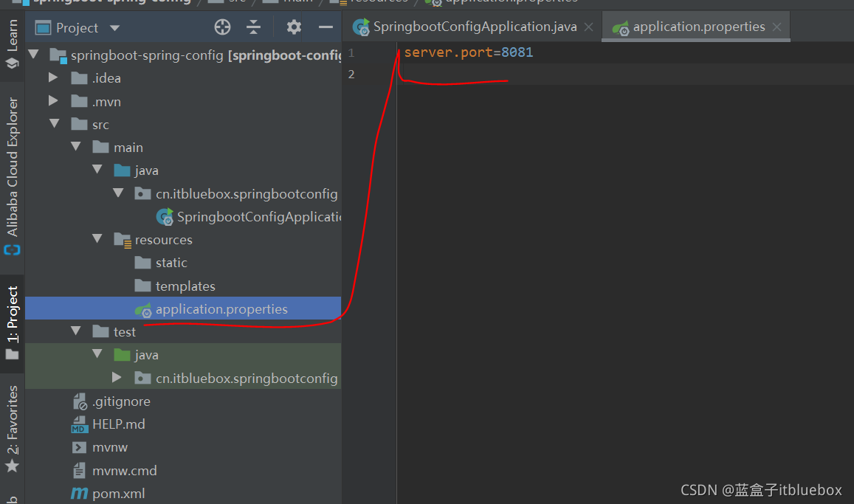Select the test folder
This screenshot has width=854, height=504.
click(125, 332)
